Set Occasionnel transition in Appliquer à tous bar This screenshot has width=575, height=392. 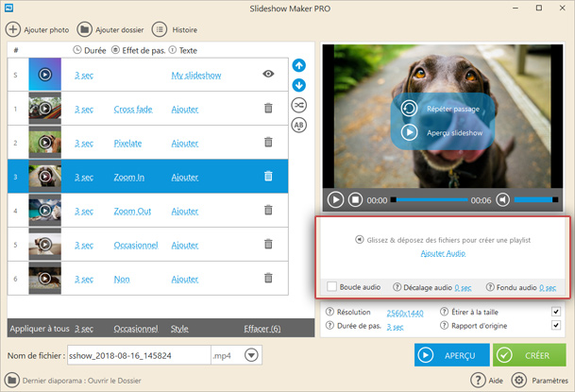pyautogui.click(x=136, y=329)
